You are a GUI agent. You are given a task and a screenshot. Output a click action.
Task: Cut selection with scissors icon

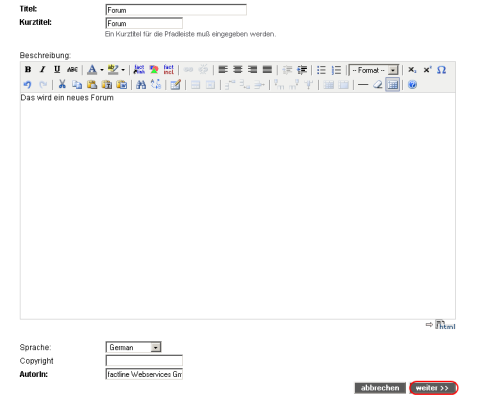[x=62, y=84]
